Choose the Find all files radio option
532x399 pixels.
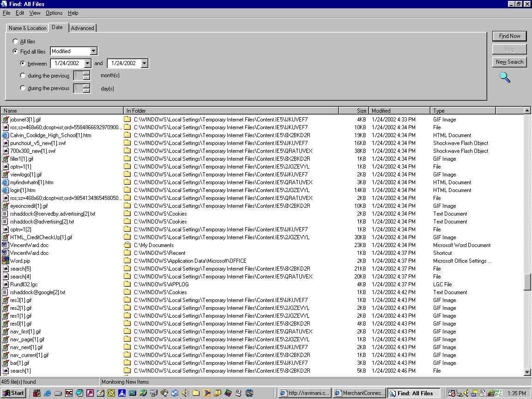coord(15,51)
